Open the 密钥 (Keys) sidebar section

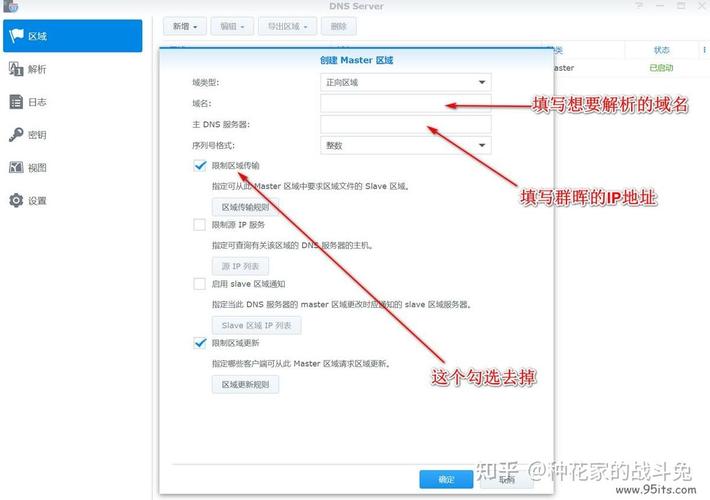coord(72,135)
